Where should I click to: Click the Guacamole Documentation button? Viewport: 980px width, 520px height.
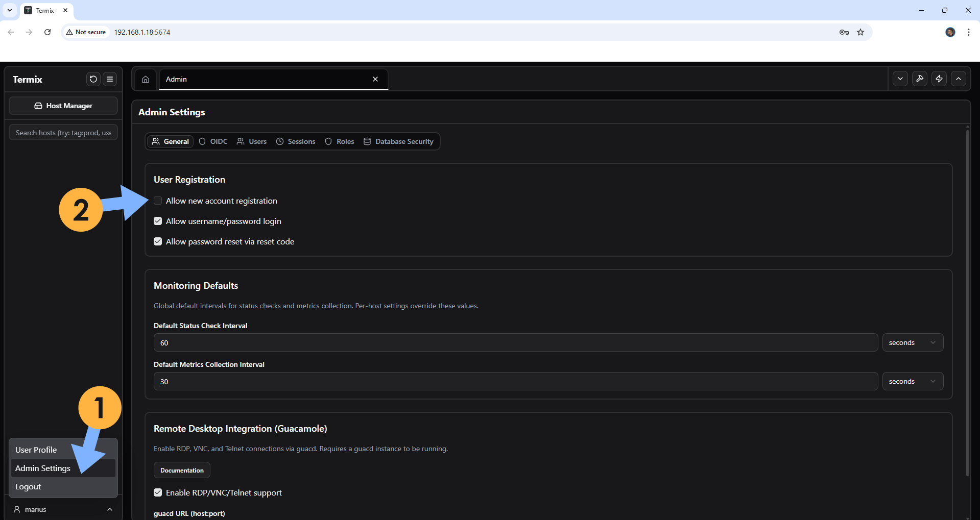[182, 471]
